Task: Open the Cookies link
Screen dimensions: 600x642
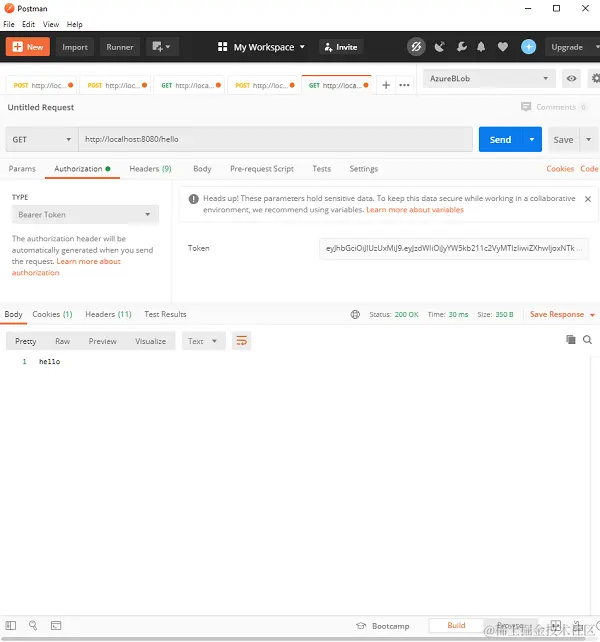Action: pos(560,169)
